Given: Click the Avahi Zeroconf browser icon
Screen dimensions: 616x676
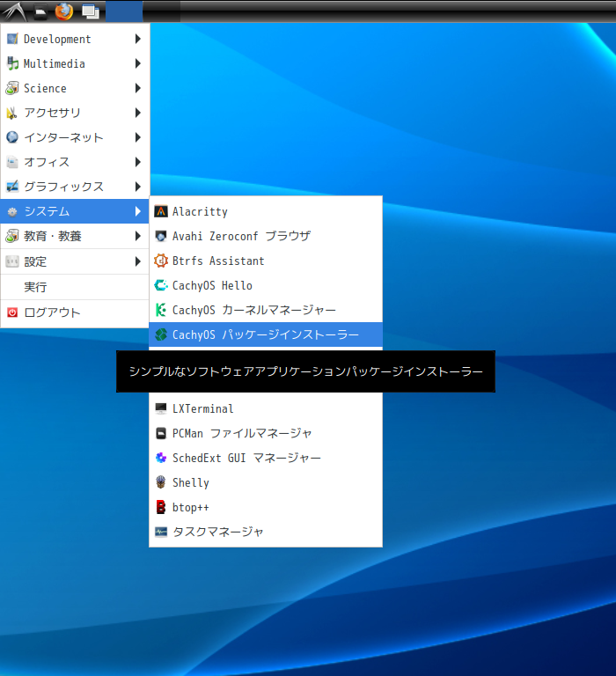Looking at the screenshot, I should tap(161, 236).
